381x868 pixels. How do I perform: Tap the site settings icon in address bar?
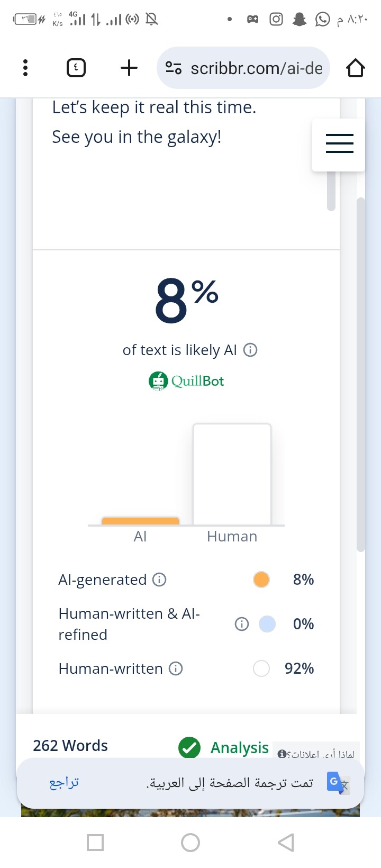coord(174,68)
